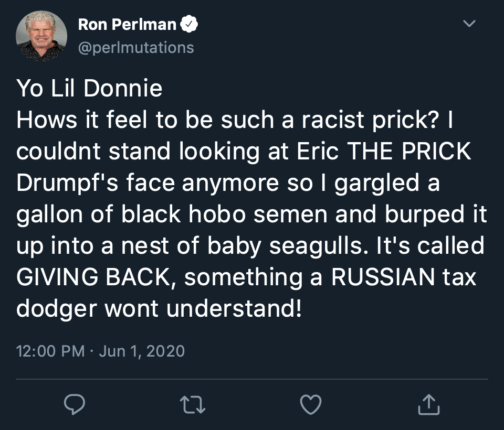This screenshot has width=504, height=430.
Task: Like the tweet with heart icon
Action: point(310,404)
